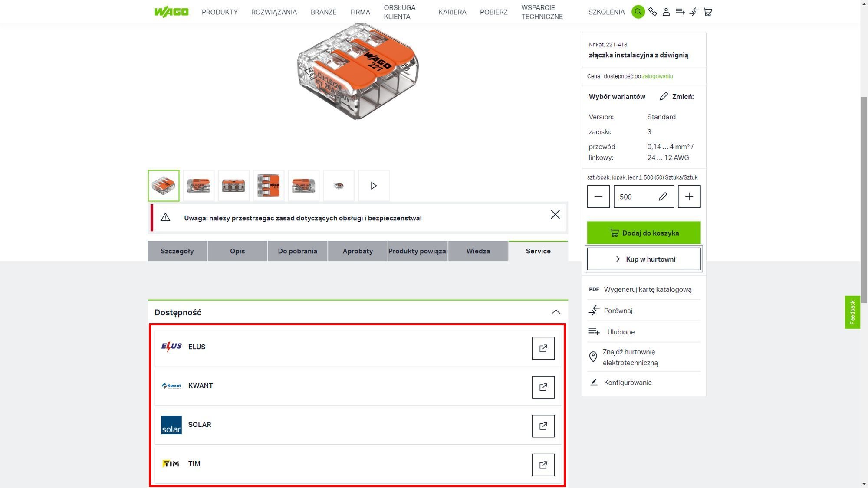Click the Kwant distributor logo

pyautogui.click(x=171, y=386)
